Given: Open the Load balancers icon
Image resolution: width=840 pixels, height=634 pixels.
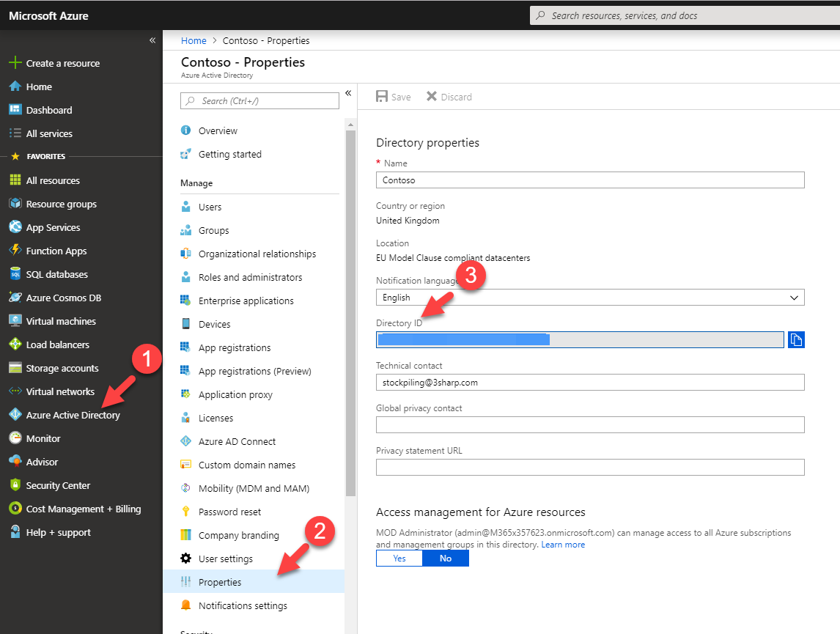Looking at the screenshot, I should (x=15, y=344).
